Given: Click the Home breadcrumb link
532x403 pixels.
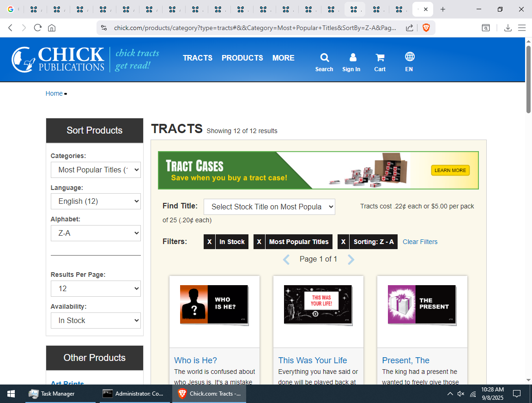Looking at the screenshot, I should [54, 93].
